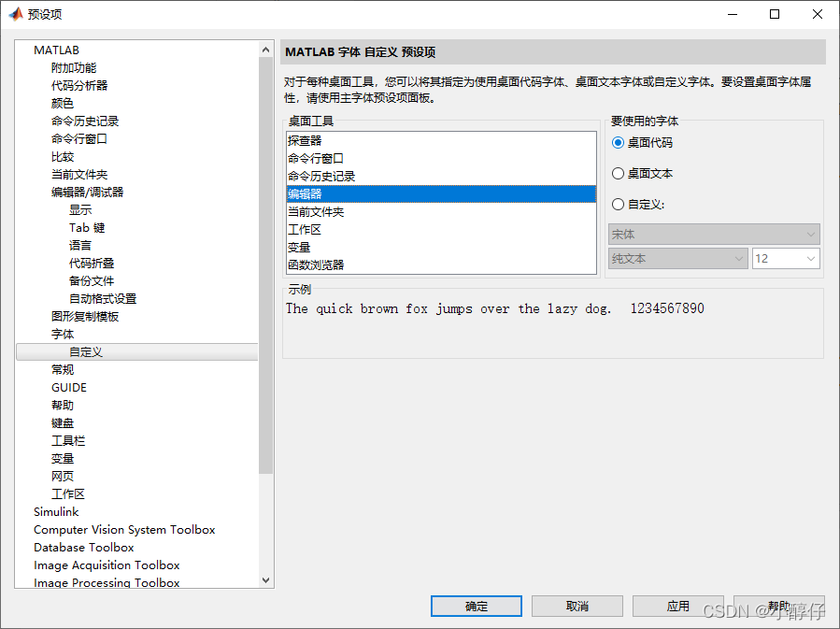Image resolution: width=840 pixels, height=629 pixels.
Task: Open 常规 preferences in tree
Action: (x=63, y=370)
